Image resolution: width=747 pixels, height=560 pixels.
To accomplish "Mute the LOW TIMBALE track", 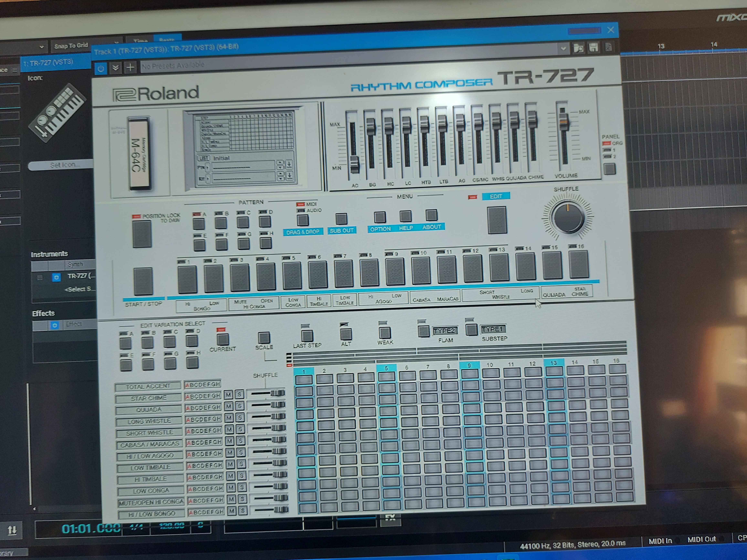I will [x=230, y=464].
